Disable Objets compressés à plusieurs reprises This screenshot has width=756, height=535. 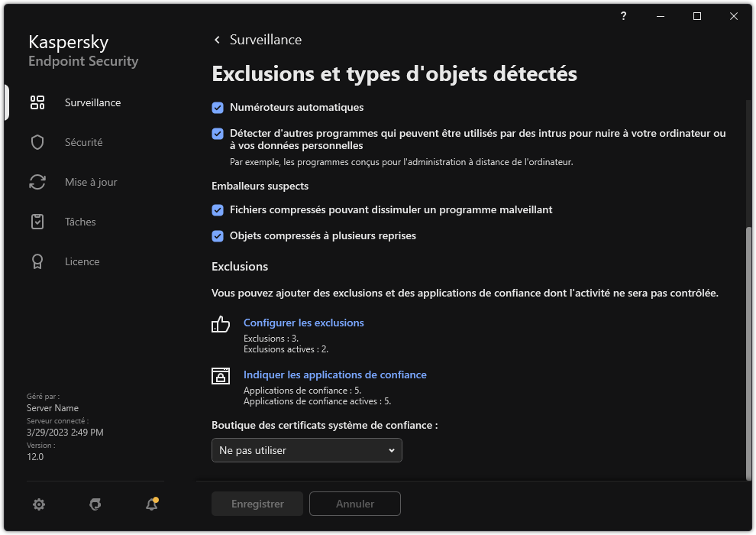coord(217,235)
